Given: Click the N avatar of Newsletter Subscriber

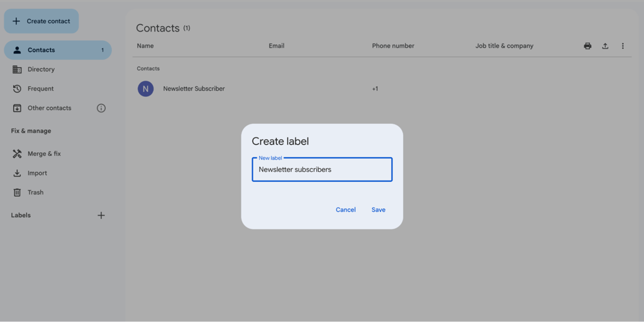Looking at the screenshot, I should pyautogui.click(x=145, y=89).
